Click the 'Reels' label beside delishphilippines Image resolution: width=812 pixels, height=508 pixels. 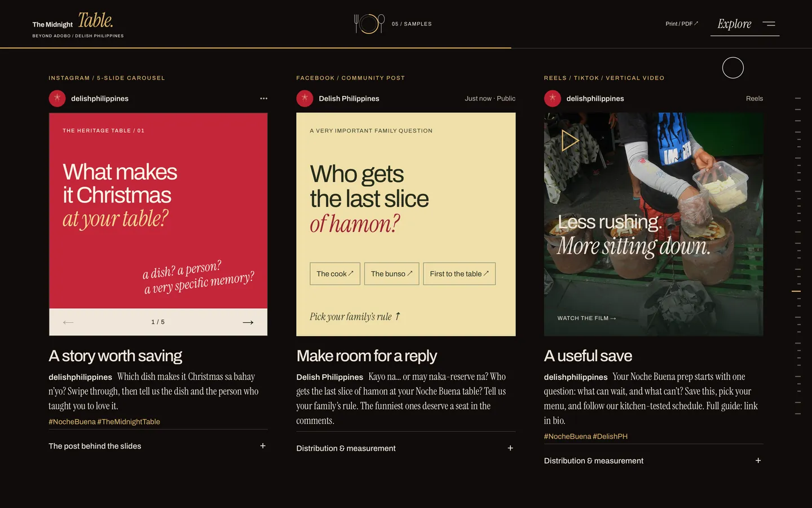click(754, 98)
